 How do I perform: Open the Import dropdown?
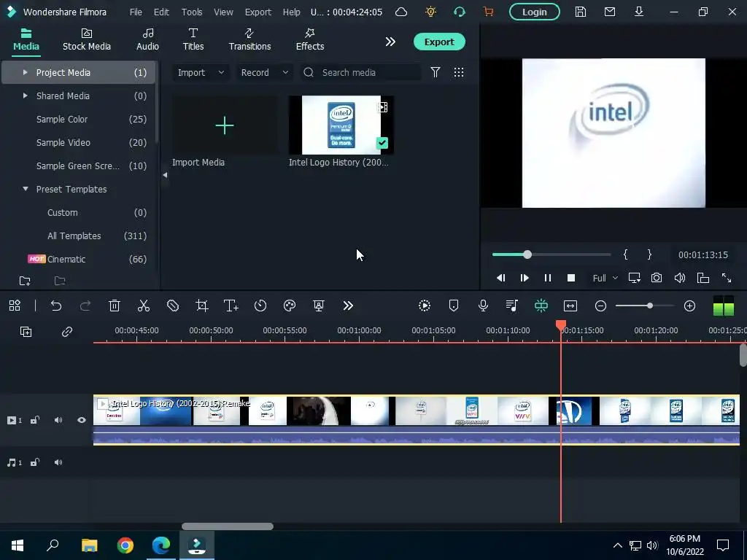(201, 72)
